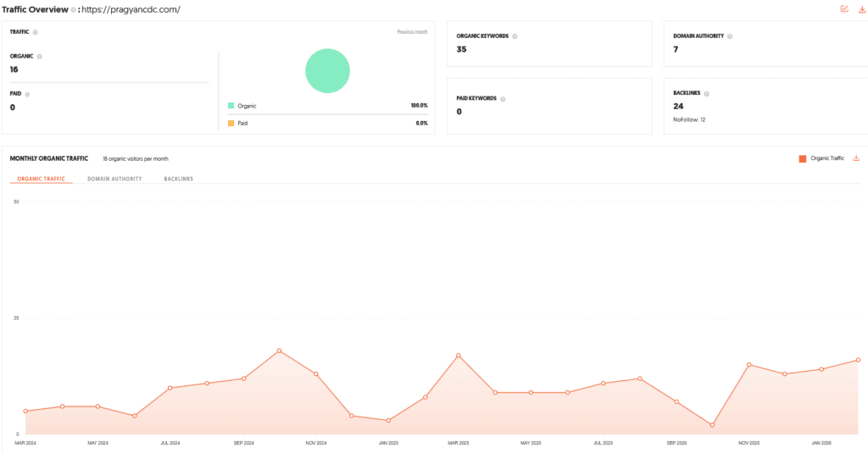The image size is (868, 453).
Task: Click the yellow Paid legend swatch
Action: (231, 124)
